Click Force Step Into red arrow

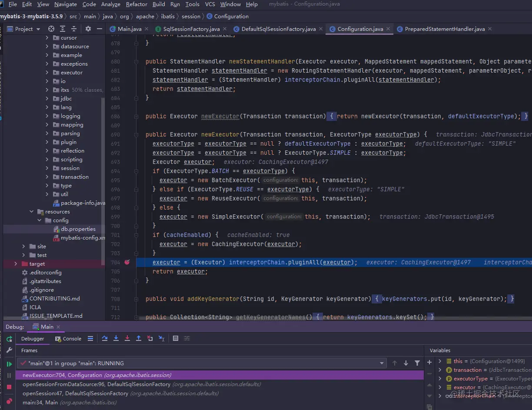127,338
